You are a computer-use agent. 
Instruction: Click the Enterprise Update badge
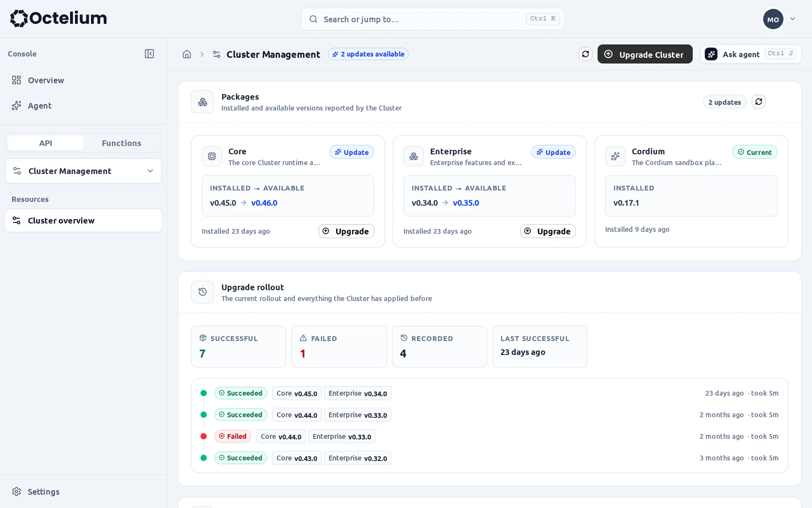click(554, 152)
